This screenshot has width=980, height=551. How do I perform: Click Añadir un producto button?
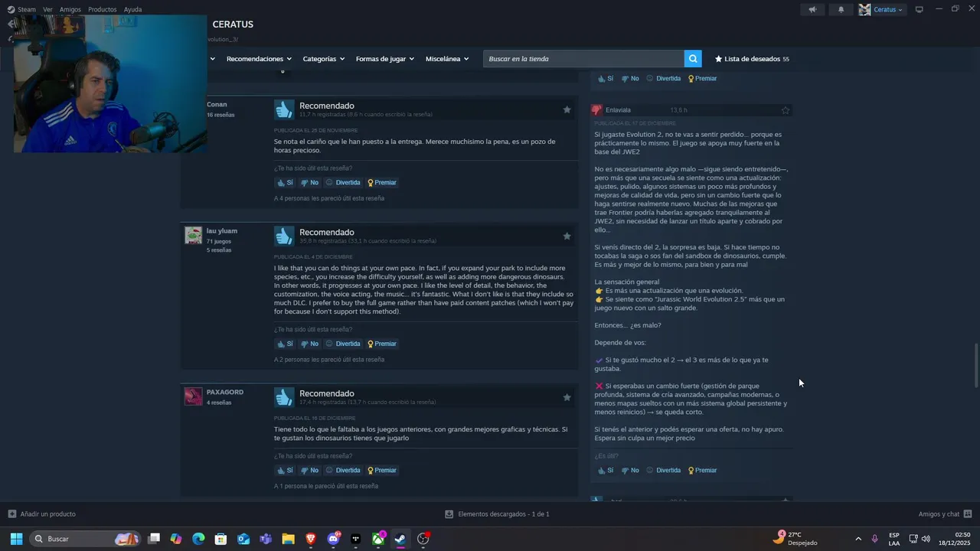pyautogui.click(x=42, y=514)
